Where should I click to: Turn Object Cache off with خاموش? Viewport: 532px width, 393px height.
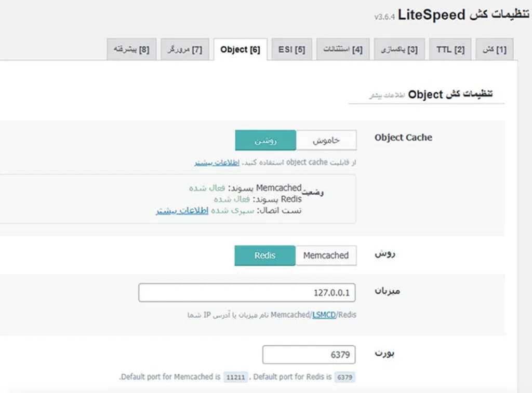click(326, 141)
